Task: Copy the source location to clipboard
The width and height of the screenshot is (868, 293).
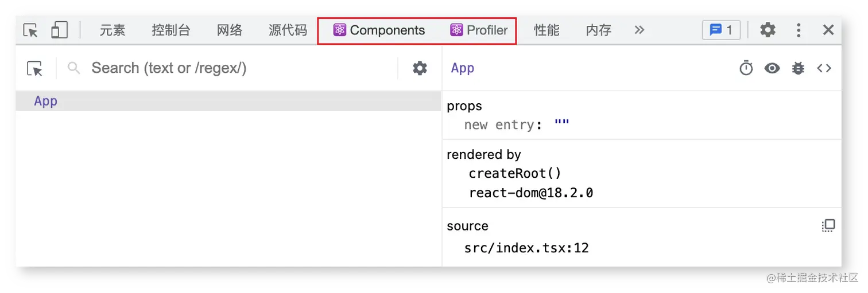Action: coord(828,225)
